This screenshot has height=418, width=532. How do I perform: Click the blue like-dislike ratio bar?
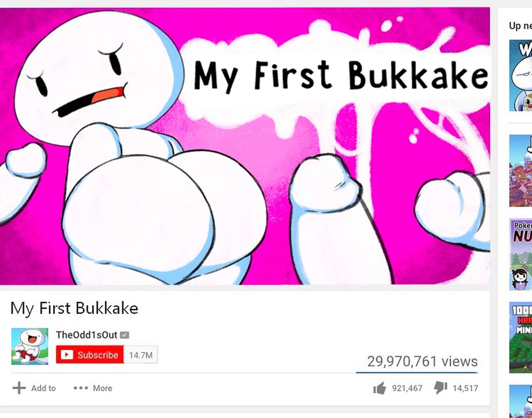point(417,373)
